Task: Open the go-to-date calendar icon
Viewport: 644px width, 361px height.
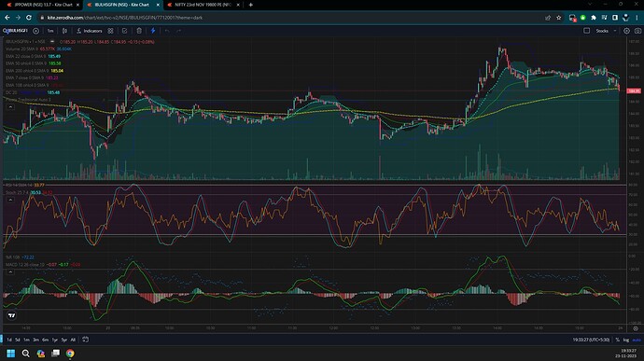Action: coord(86,340)
